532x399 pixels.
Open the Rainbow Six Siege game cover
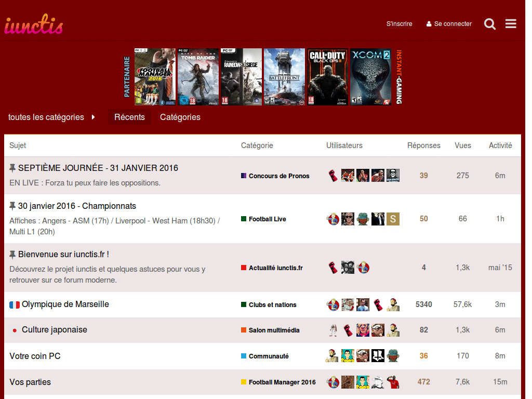(241, 77)
